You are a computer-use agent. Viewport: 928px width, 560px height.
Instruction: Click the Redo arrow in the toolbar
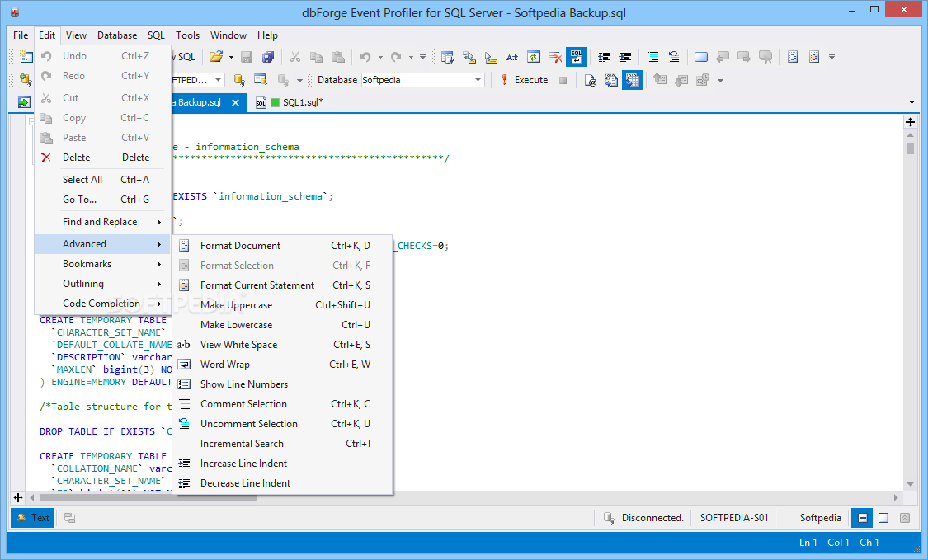396,57
